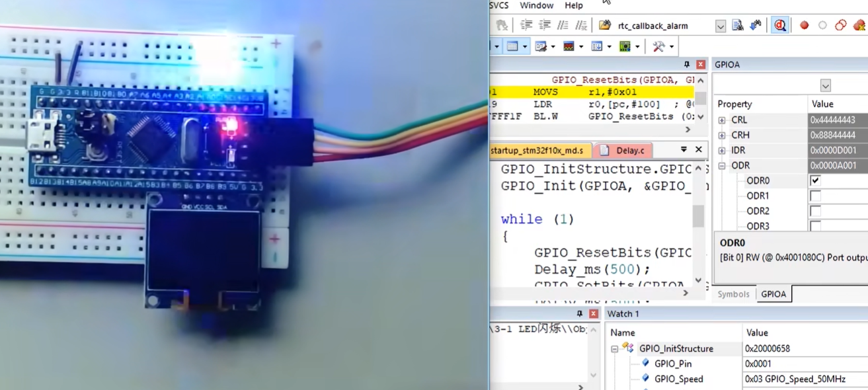The height and width of the screenshot is (390, 868).
Task: Switch to the Symbols tab
Action: click(x=734, y=294)
